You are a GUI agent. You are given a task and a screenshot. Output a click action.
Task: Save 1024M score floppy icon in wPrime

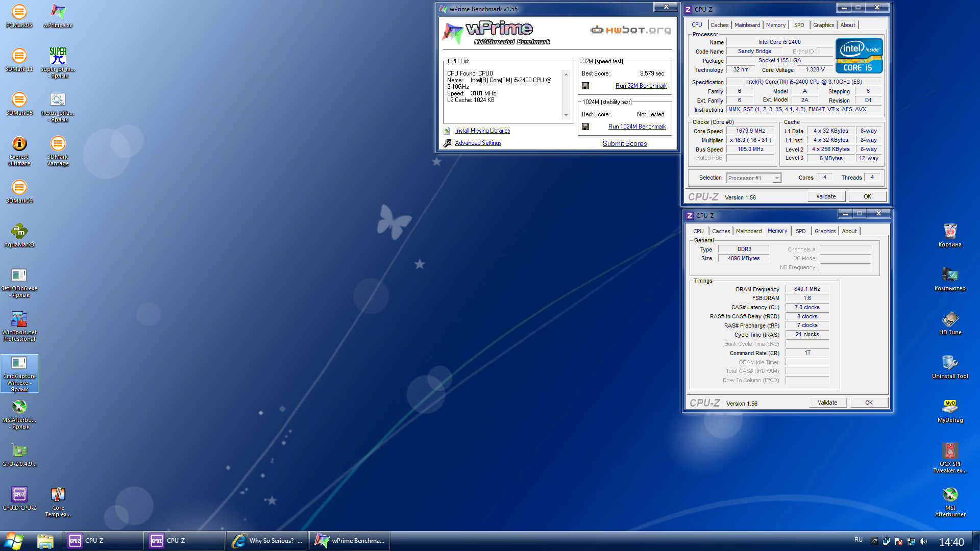point(585,127)
